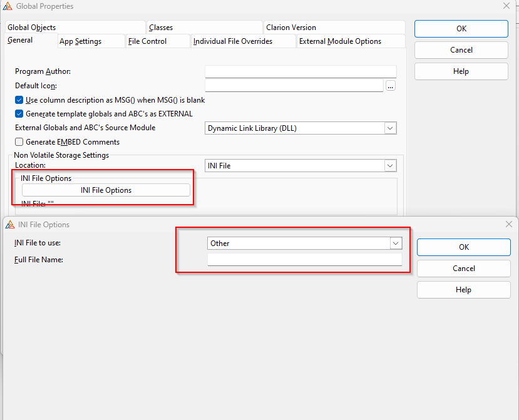Click the Program Author text field

[x=301, y=72]
